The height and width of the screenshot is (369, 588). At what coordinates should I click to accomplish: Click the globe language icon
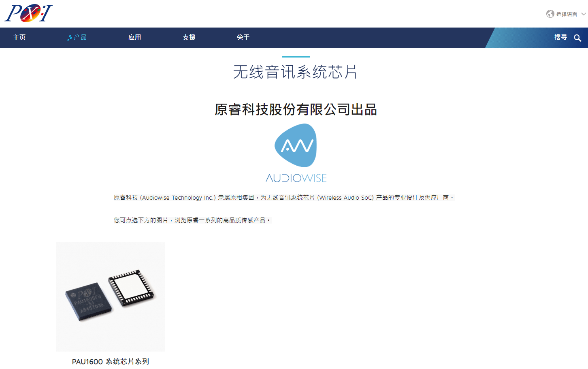pyautogui.click(x=550, y=13)
